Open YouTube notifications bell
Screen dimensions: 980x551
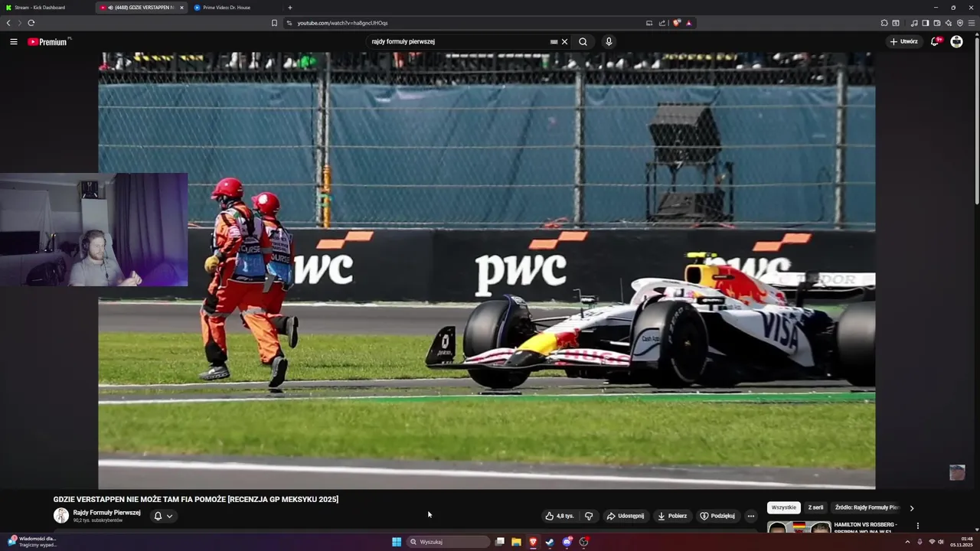click(x=935, y=41)
